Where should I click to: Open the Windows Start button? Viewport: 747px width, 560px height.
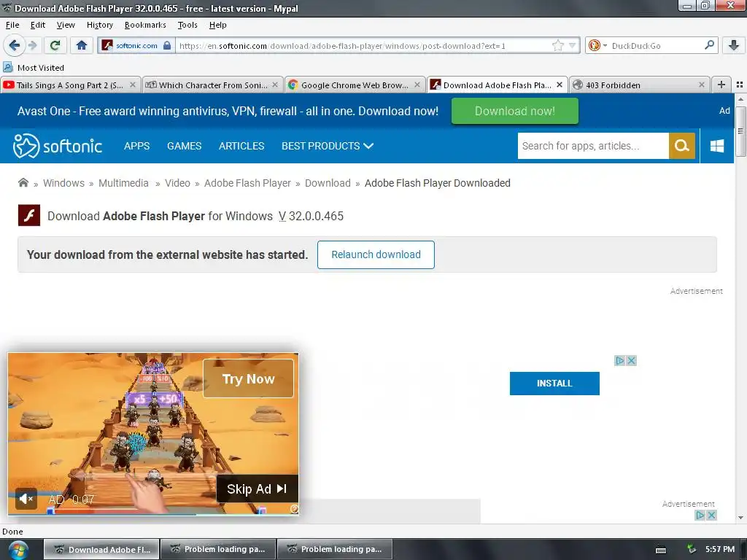pyautogui.click(x=18, y=550)
